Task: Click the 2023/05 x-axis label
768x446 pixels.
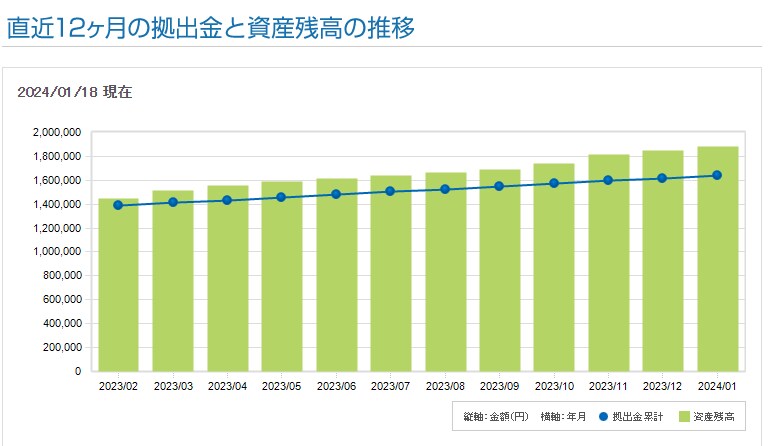Action: (x=282, y=386)
